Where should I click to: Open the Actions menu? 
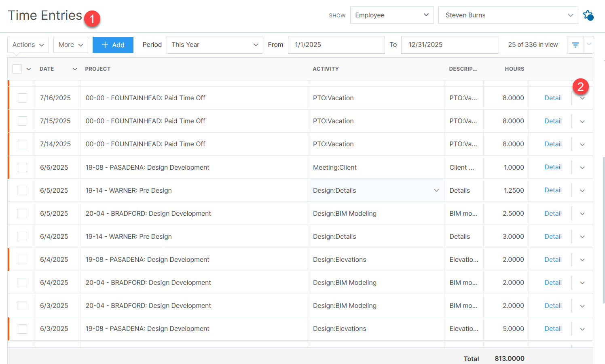(28, 45)
